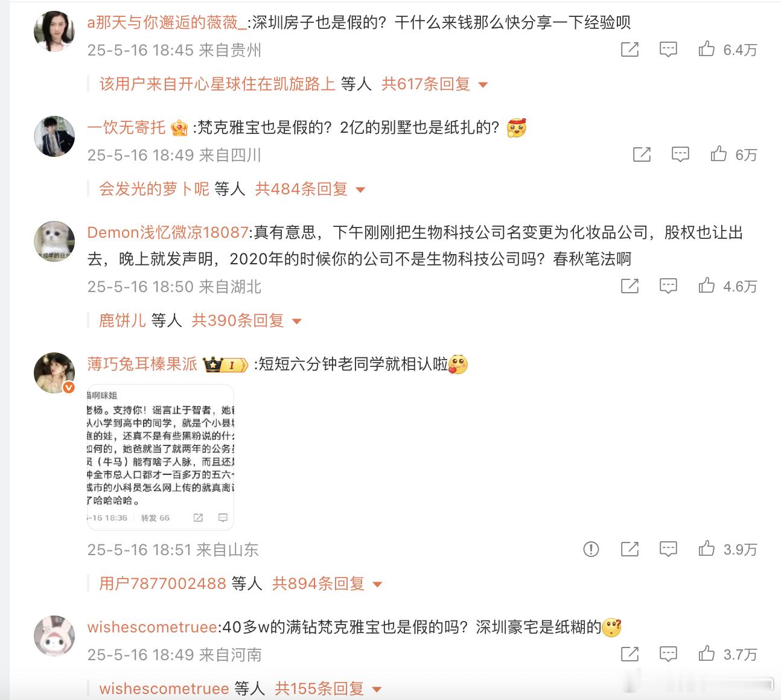Report the comment from 山东

click(x=591, y=549)
